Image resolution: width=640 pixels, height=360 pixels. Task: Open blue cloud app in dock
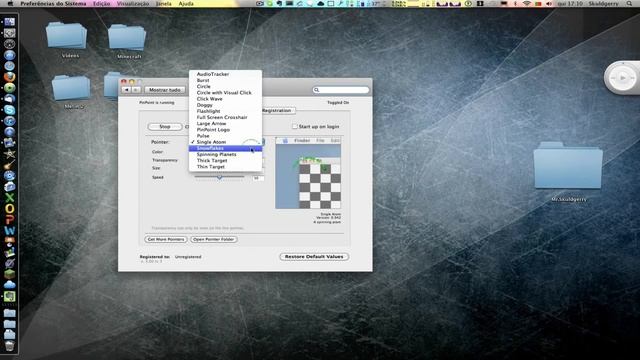pyautogui.click(x=9, y=285)
